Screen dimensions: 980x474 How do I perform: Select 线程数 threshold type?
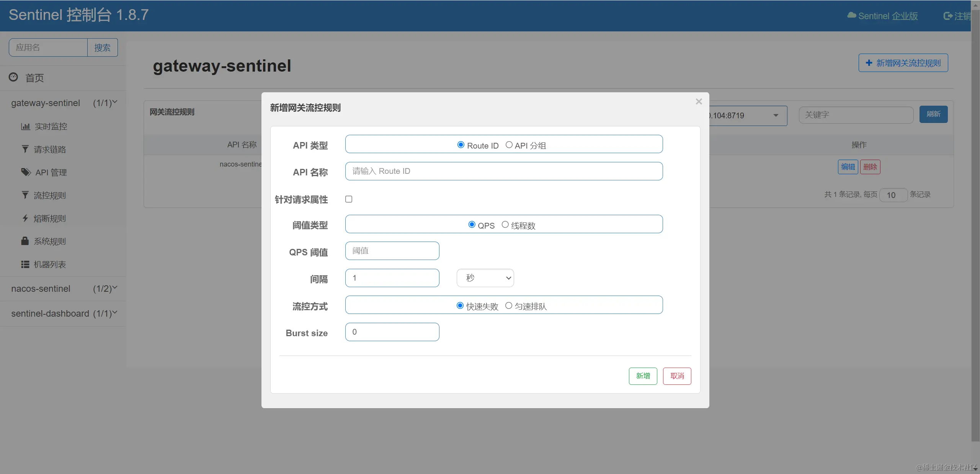tap(505, 225)
